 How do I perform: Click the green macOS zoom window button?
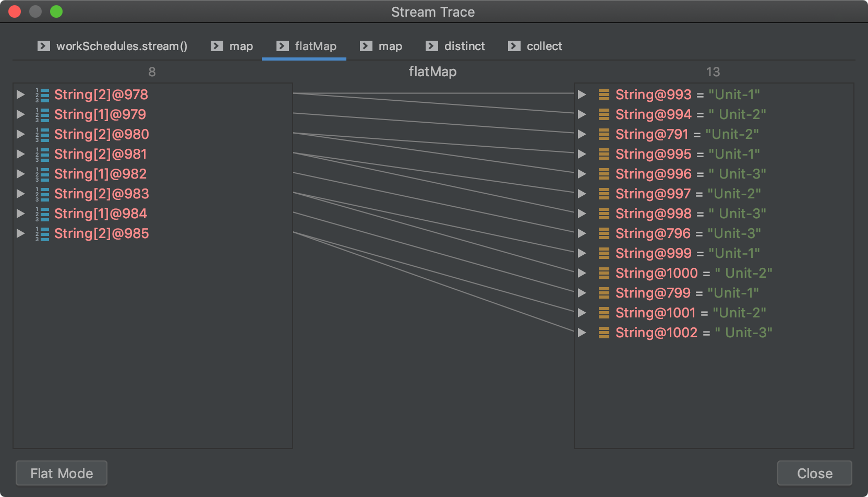click(56, 11)
